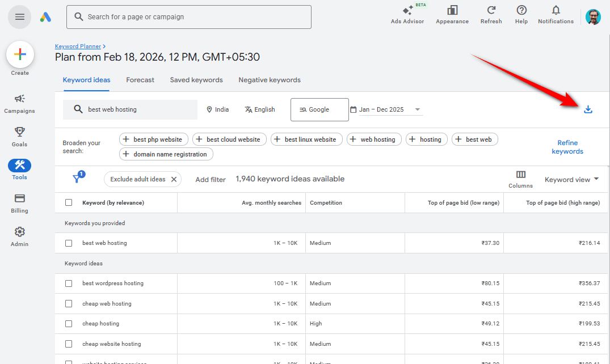The height and width of the screenshot is (364, 610).
Task: Add 'web hosting' broaden suggestion
Action: point(374,139)
